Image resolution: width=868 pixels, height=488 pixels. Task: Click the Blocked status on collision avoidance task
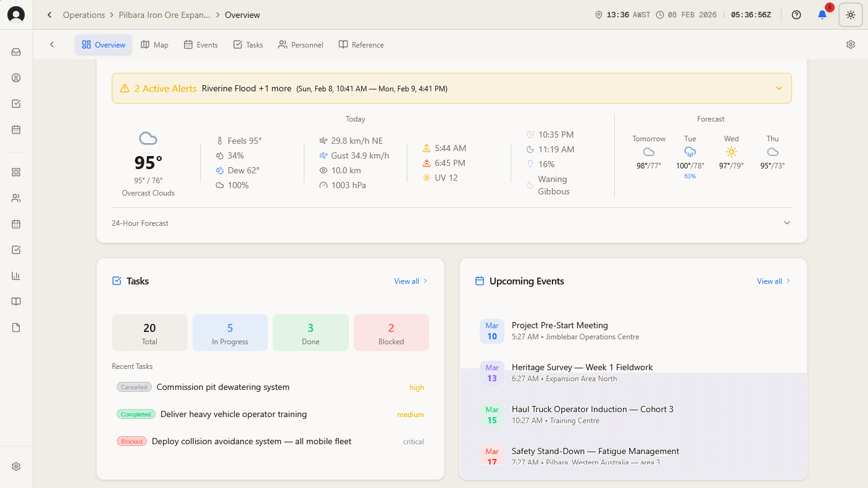point(131,441)
